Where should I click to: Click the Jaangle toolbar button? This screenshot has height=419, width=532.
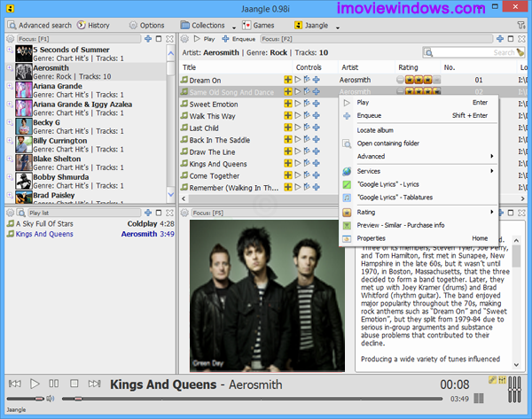click(x=311, y=26)
